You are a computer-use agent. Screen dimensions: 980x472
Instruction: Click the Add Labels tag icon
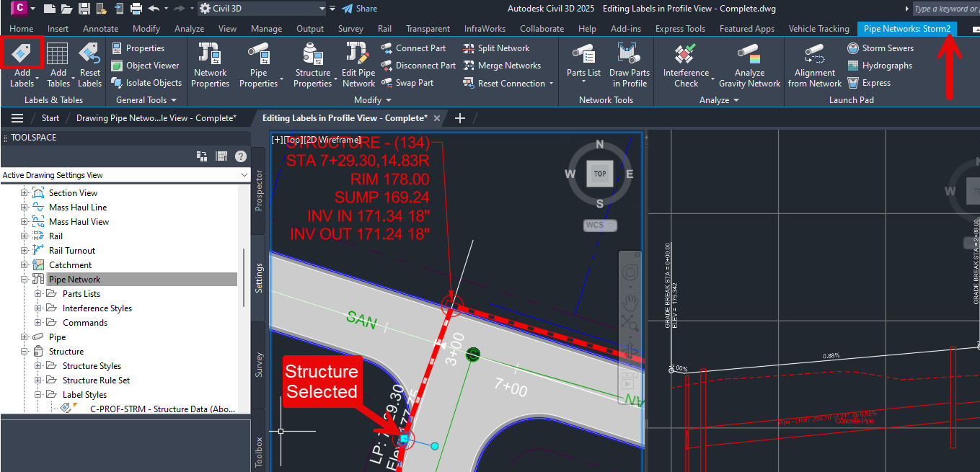point(22,53)
